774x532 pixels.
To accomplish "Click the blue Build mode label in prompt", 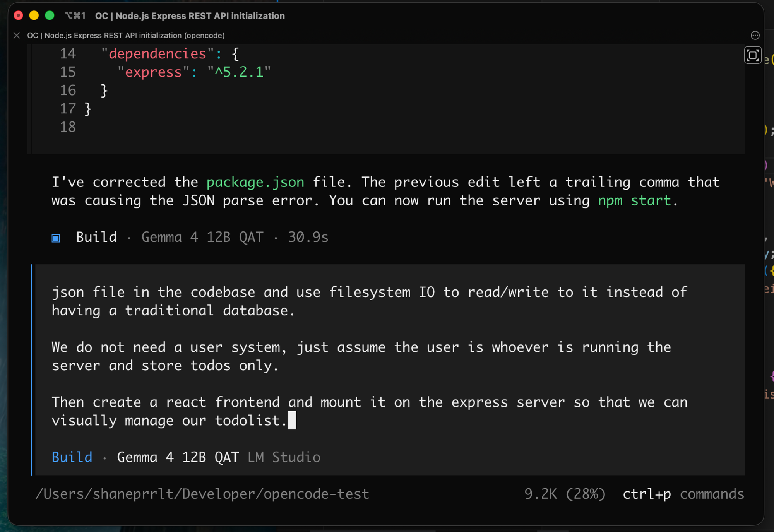I will pos(72,457).
